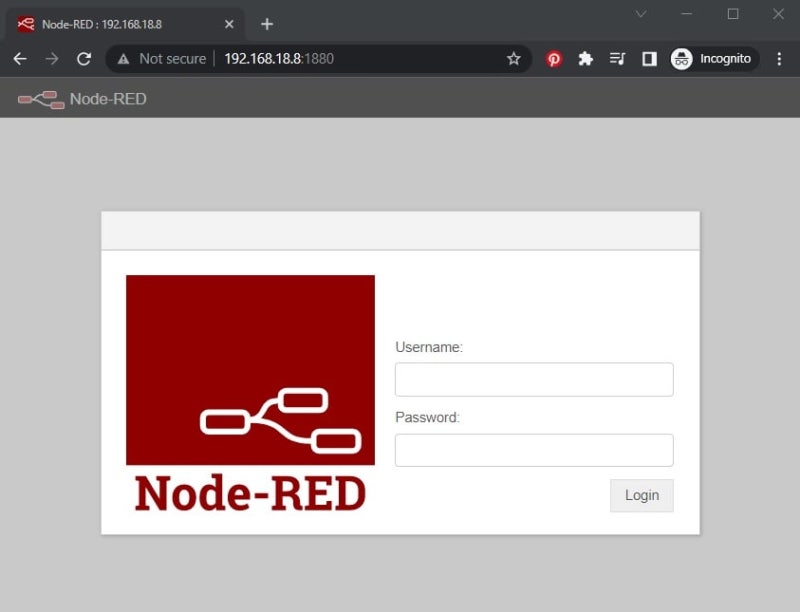The image size is (800, 612).
Task: Open the Chrome side panel icon
Action: tap(649, 59)
